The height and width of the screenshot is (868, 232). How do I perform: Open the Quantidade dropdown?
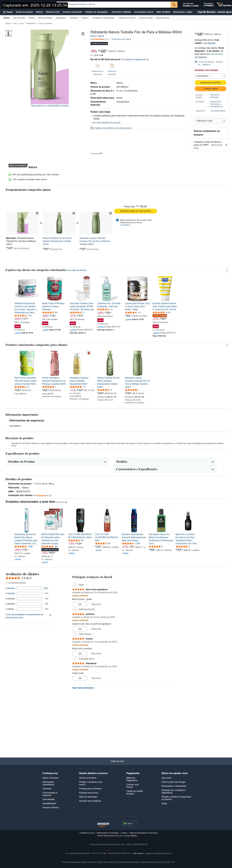click(210, 76)
